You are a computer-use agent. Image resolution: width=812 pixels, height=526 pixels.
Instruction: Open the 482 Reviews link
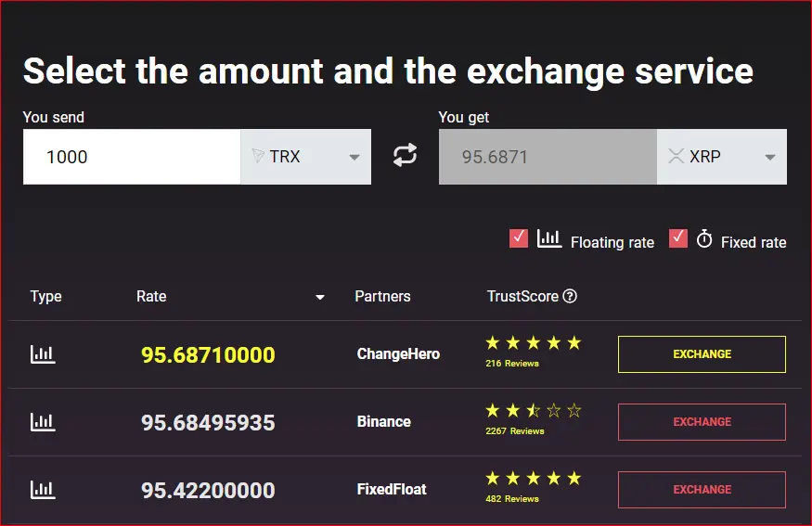click(x=512, y=499)
